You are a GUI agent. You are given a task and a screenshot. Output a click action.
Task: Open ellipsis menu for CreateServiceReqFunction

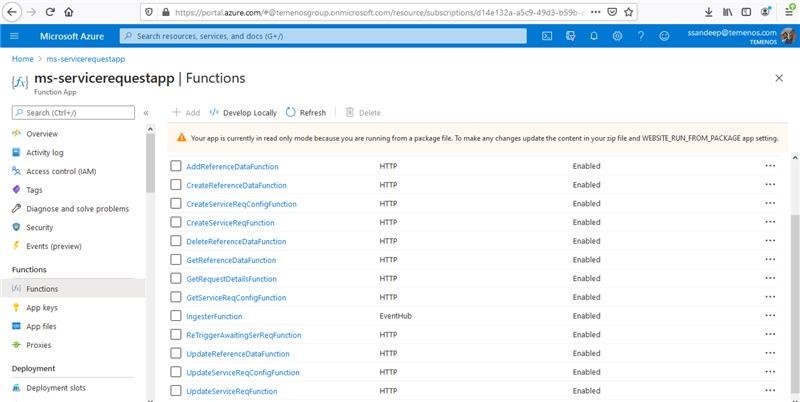point(770,223)
